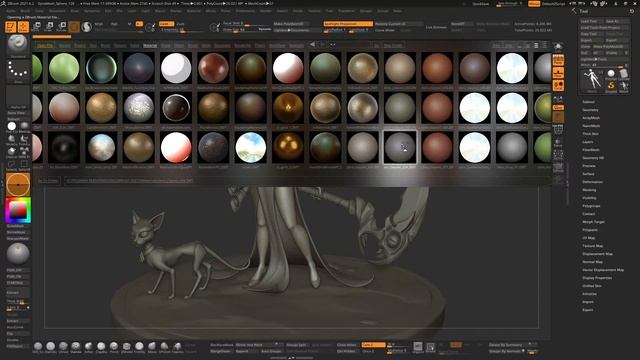
Task: Toggle the Mrgb button
Action: click(x=99, y=24)
